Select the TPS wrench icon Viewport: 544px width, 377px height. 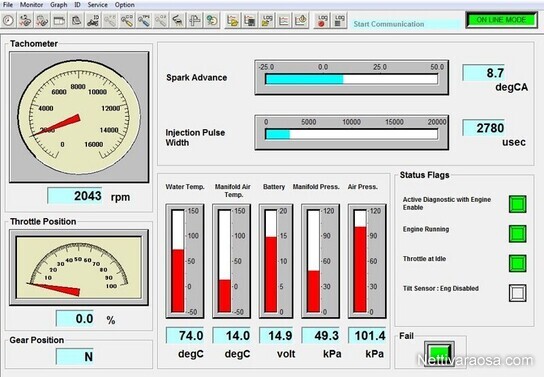tap(144, 20)
